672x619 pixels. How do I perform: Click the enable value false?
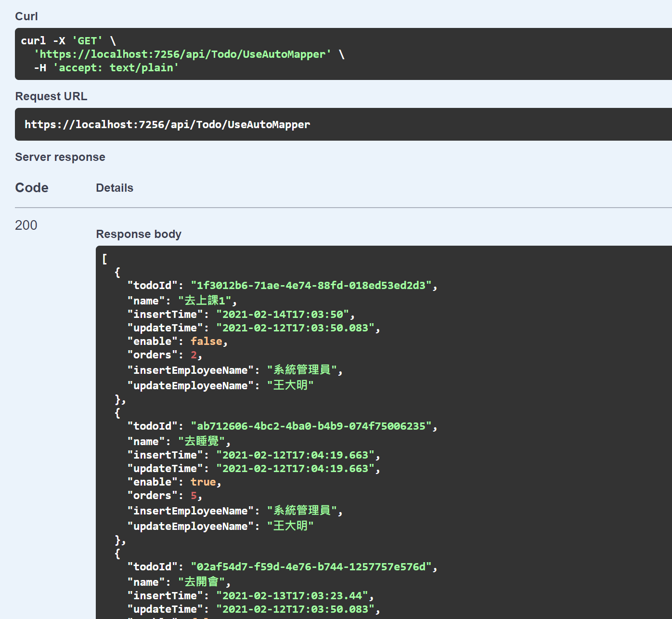tap(207, 342)
